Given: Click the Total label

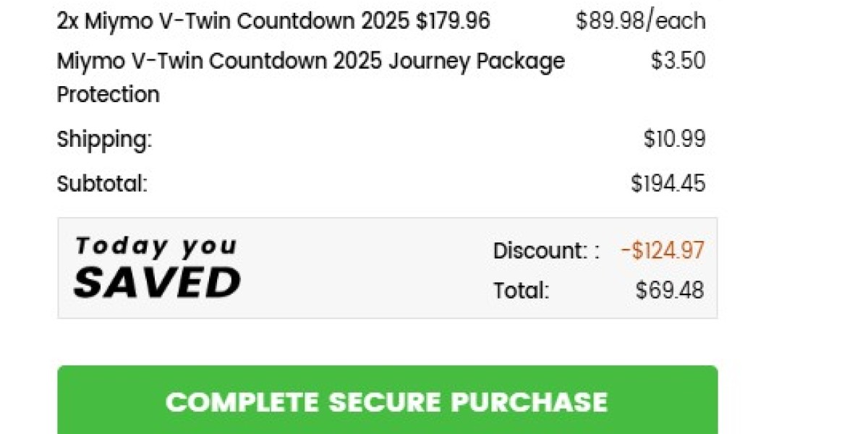Looking at the screenshot, I should (x=521, y=291).
